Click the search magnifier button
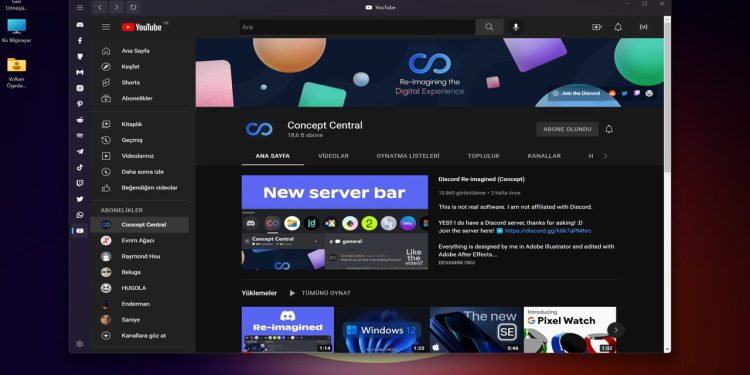The width and height of the screenshot is (750, 375). coord(489,27)
